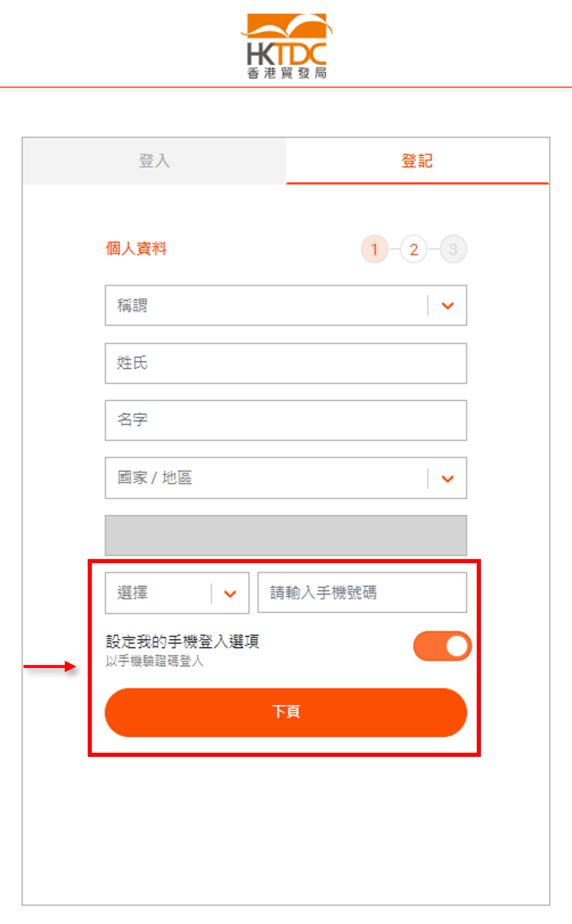Click the 下頁 next page button
The height and width of the screenshot is (924, 572).
tap(286, 712)
